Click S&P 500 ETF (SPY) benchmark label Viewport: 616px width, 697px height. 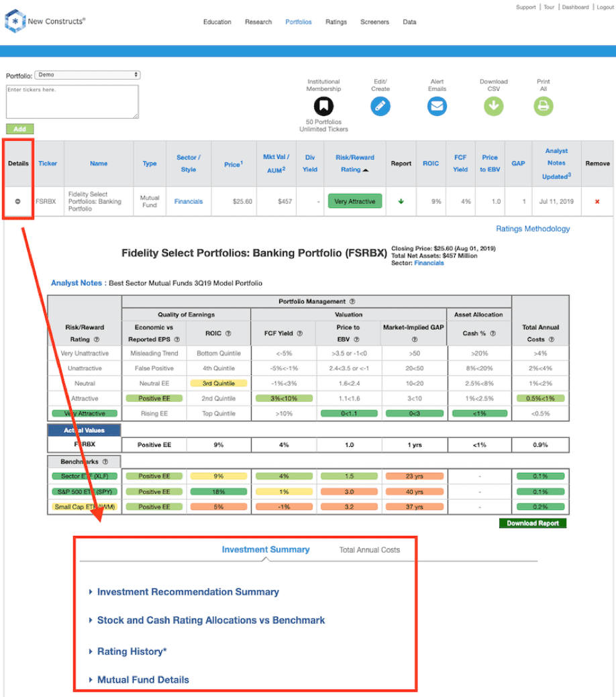point(85,492)
